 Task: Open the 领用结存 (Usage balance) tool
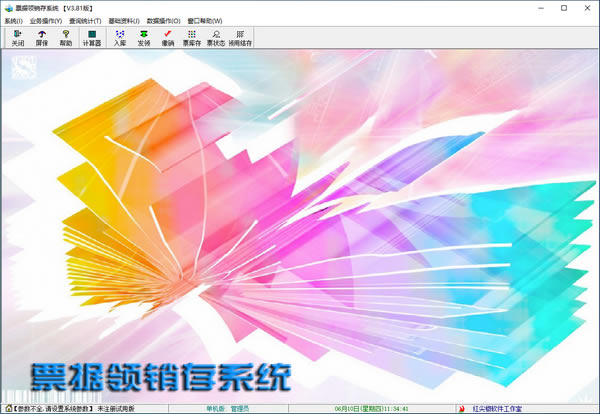coord(241,37)
